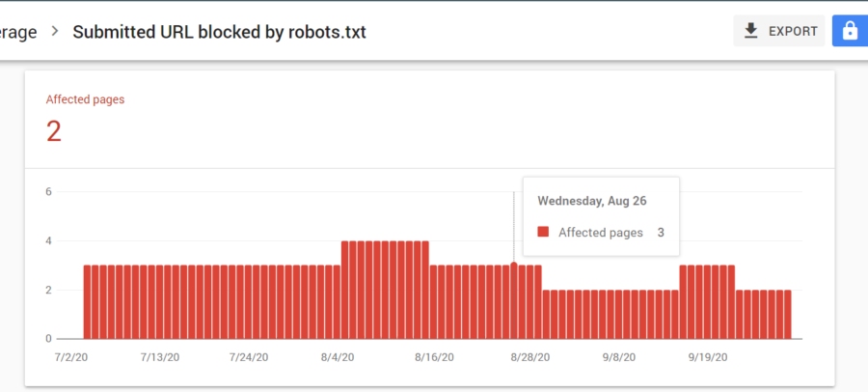
Task: Click the 8/4/20 date axis label
Action: click(x=338, y=357)
